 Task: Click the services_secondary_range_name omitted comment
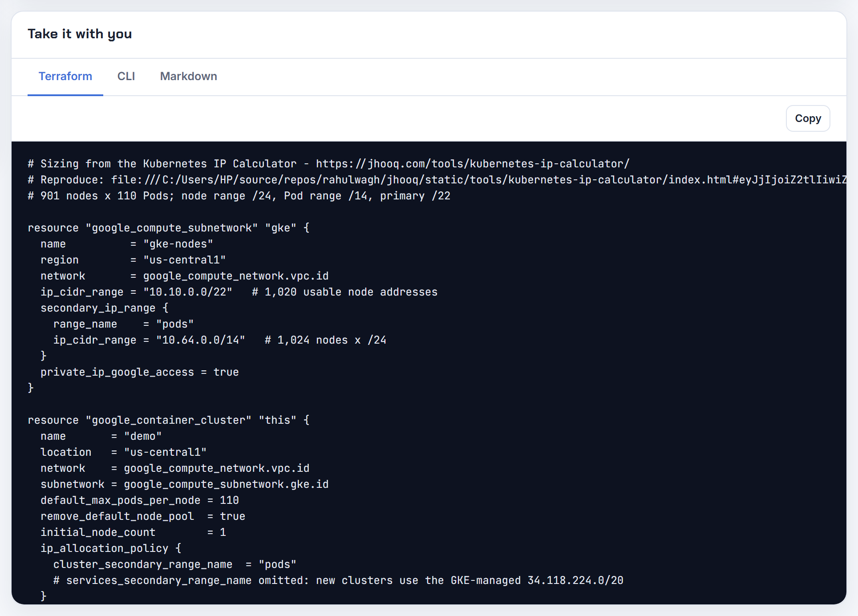pos(338,580)
